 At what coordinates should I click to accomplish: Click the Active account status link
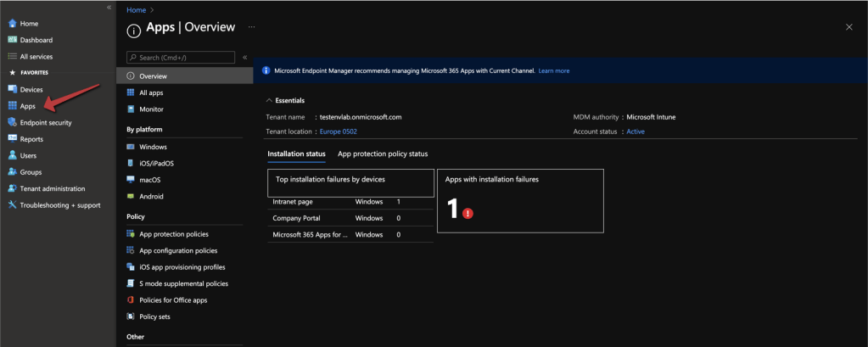636,132
